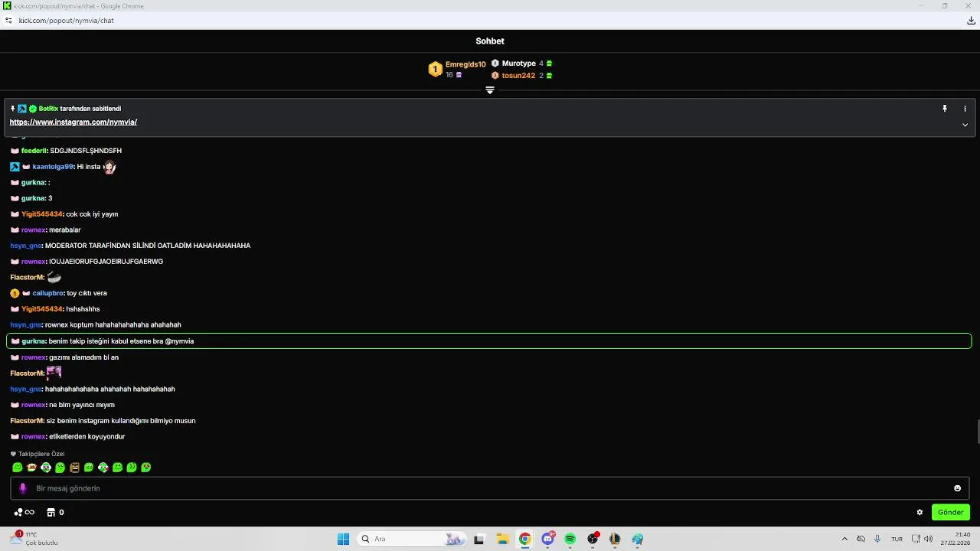
Task: Click the chat scrollbar thumb
Action: [x=977, y=432]
